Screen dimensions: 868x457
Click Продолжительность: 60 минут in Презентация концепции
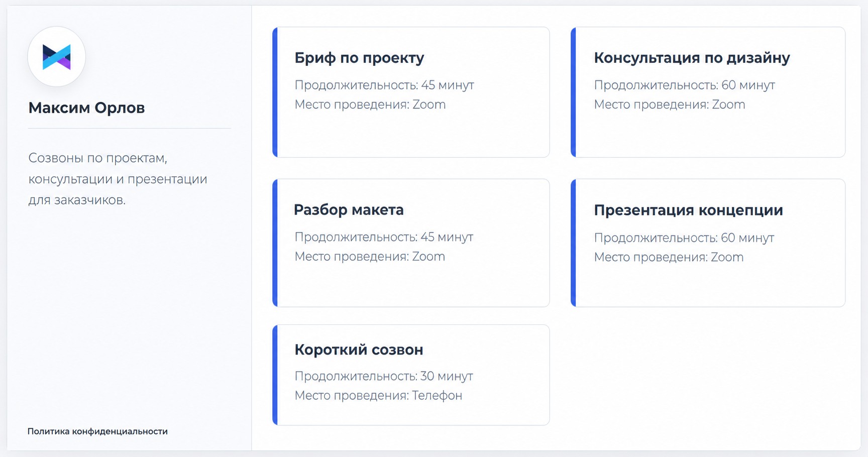[x=684, y=238]
